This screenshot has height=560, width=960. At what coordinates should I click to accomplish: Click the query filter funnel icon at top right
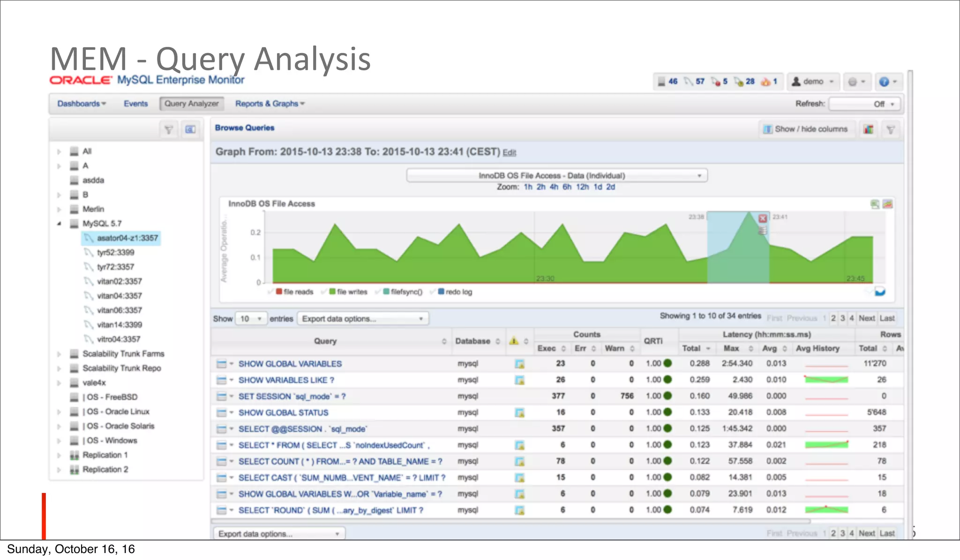[891, 129]
